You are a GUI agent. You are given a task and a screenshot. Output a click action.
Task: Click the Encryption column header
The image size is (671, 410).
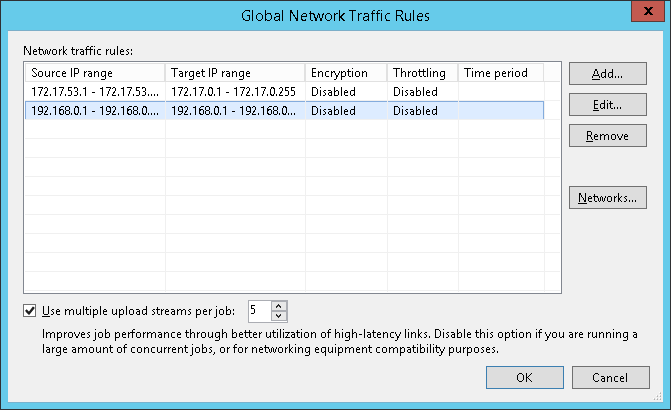(346, 73)
